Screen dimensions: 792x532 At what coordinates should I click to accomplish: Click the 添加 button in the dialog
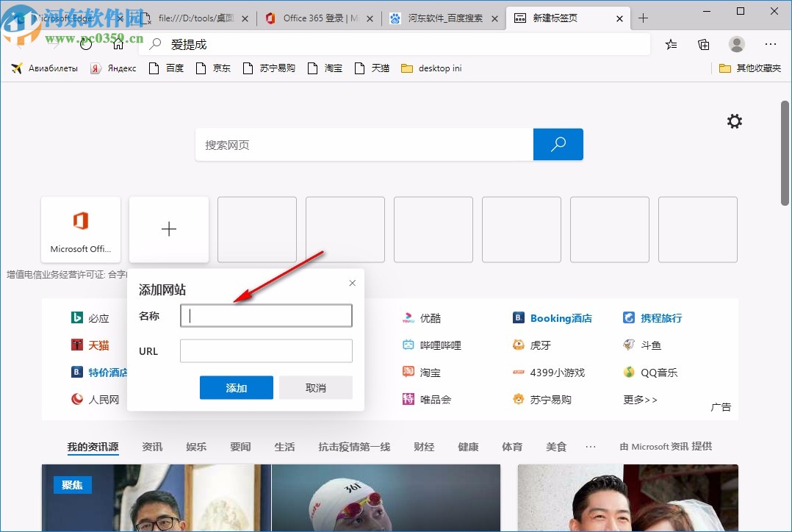[236, 387]
